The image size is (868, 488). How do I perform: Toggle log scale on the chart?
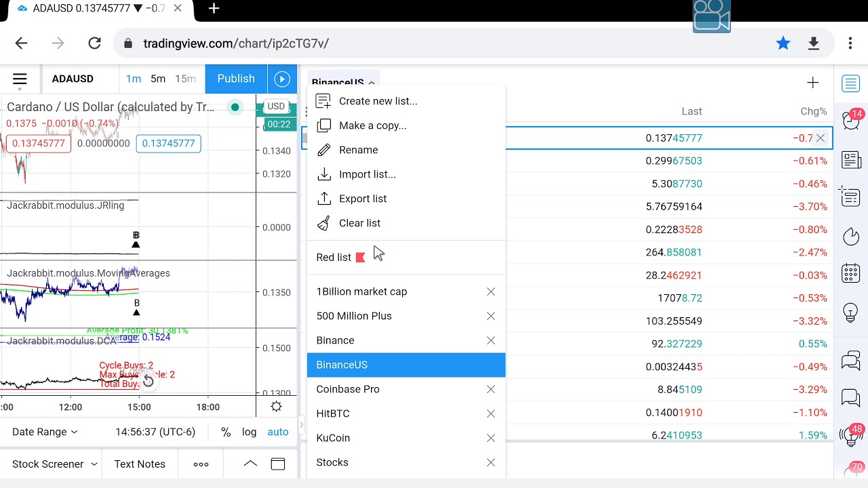pyautogui.click(x=250, y=432)
